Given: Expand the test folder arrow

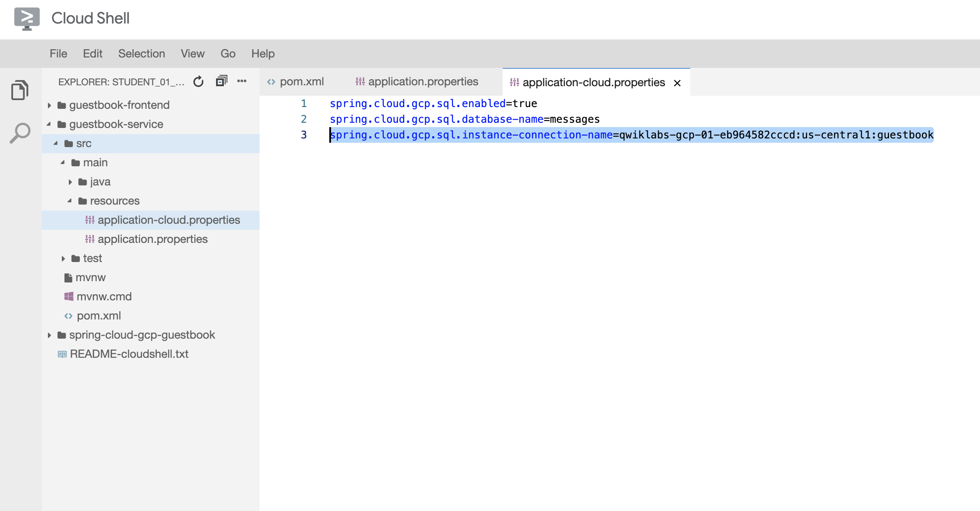Looking at the screenshot, I should tap(63, 259).
